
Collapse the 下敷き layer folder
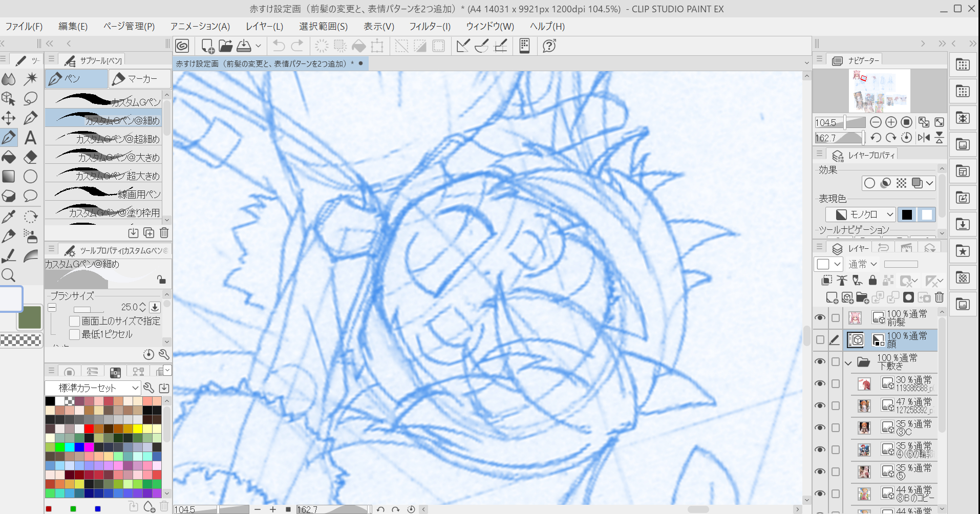click(x=848, y=362)
